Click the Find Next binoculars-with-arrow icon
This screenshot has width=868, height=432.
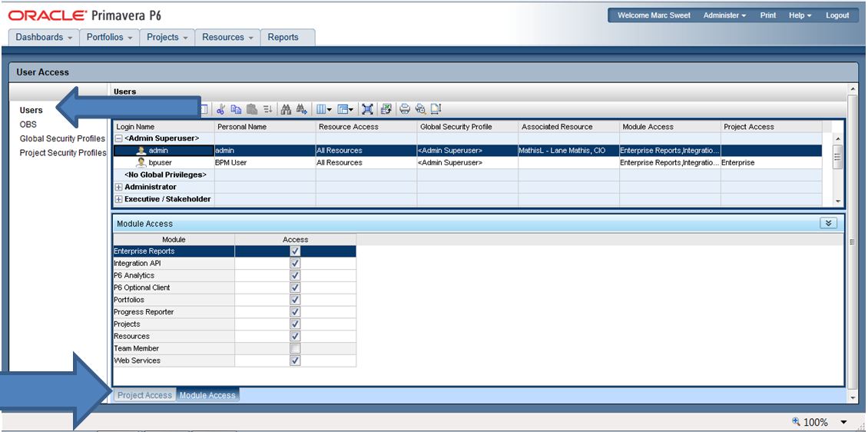click(x=302, y=109)
